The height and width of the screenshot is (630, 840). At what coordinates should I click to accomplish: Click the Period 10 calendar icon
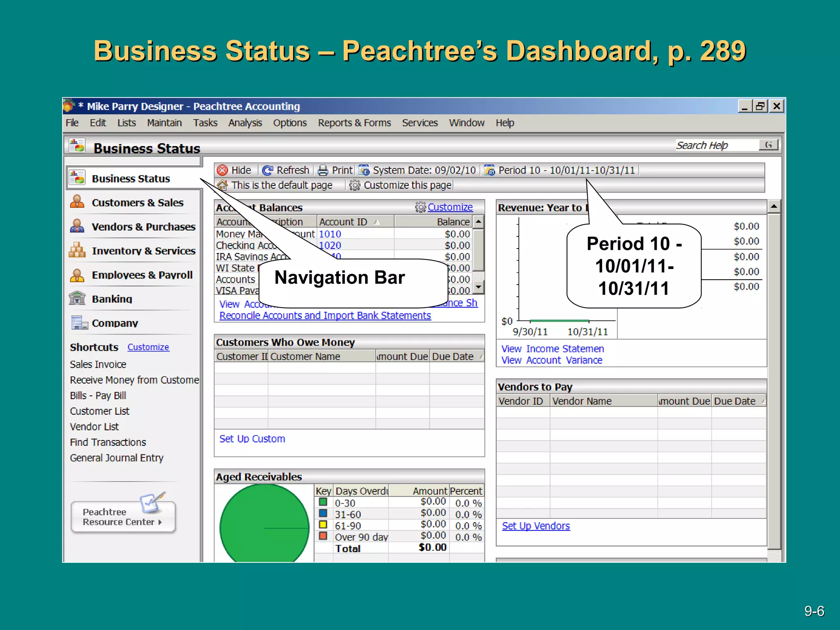click(x=490, y=170)
